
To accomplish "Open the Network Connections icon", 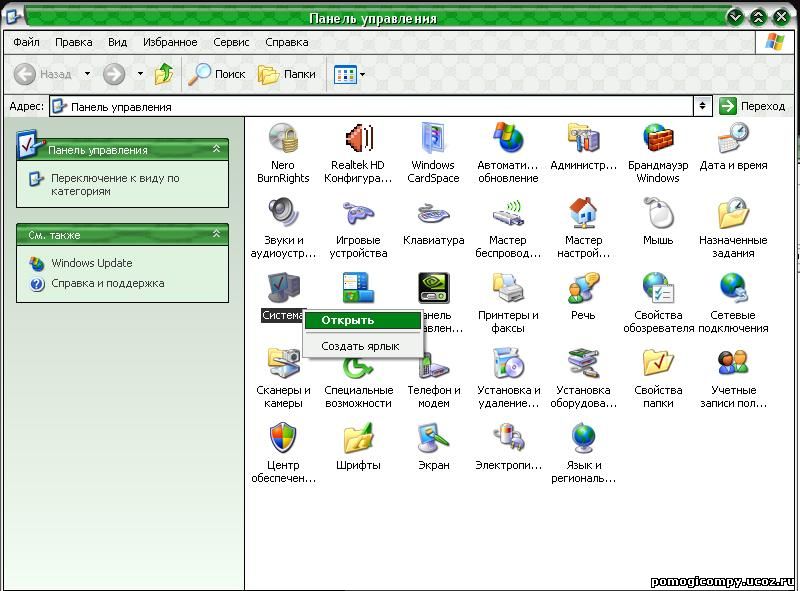I will [x=733, y=288].
